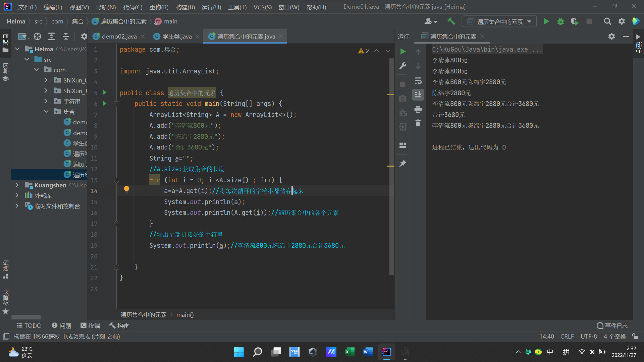Open Search Everywhere magnifier icon
Image resolution: width=644 pixels, height=362 pixels.
coord(607,21)
